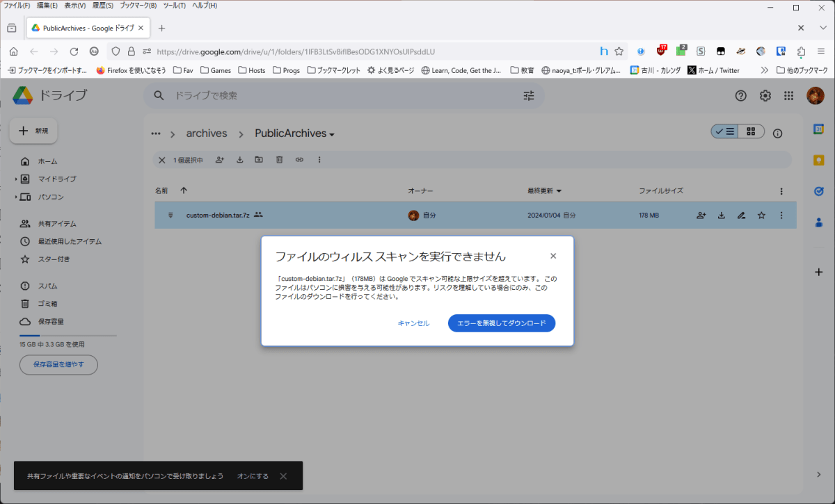Share the selected file via person-add icon
Image resolution: width=835 pixels, height=504 pixels.
click(x=219, y=159)
